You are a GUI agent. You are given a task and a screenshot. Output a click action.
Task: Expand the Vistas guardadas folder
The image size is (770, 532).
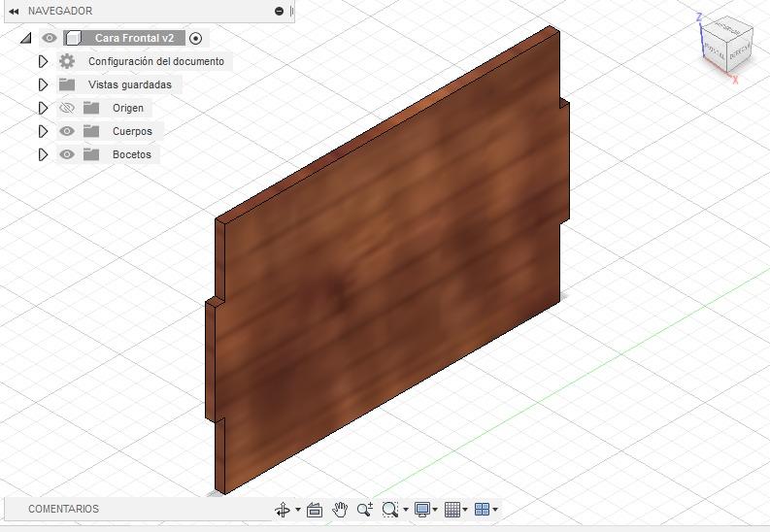(x=44, y=84)
